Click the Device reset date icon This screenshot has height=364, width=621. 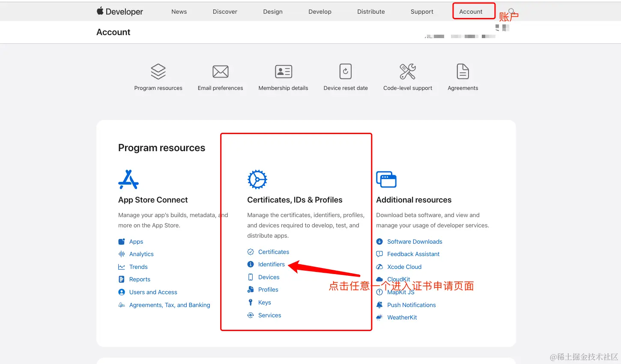pyautogui.click(x=346, y=72)
